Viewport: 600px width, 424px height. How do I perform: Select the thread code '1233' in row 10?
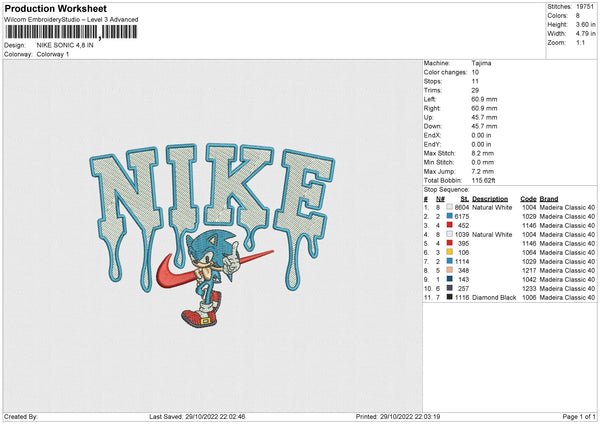[x=529, y=289]
